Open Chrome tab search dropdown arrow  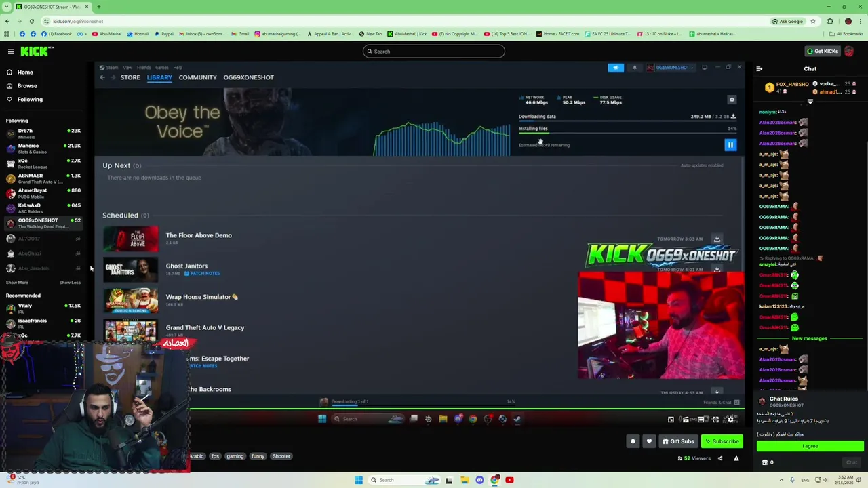6,7
